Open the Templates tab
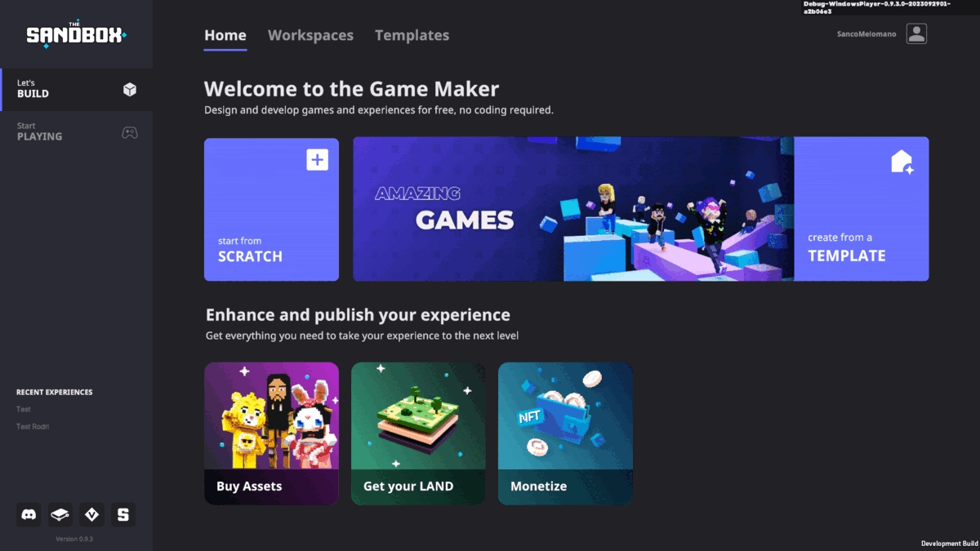 coord(412,35)
